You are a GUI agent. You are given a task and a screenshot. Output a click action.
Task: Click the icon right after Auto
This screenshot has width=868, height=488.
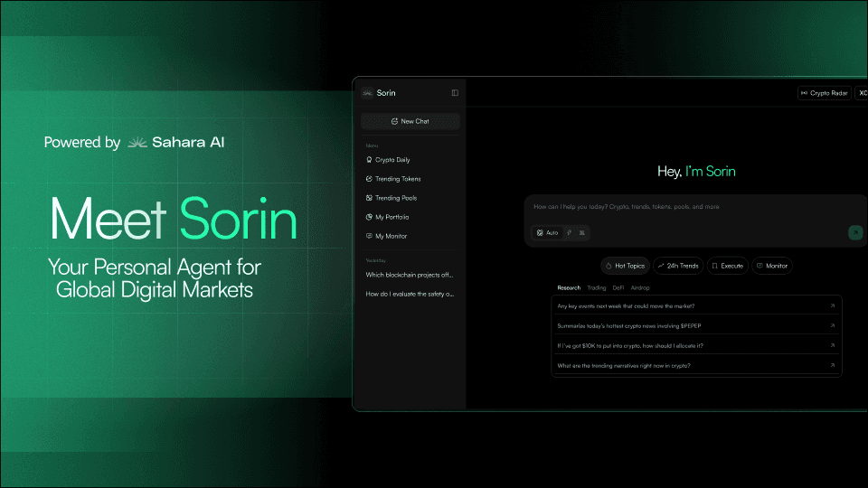(x=569, y=233)
